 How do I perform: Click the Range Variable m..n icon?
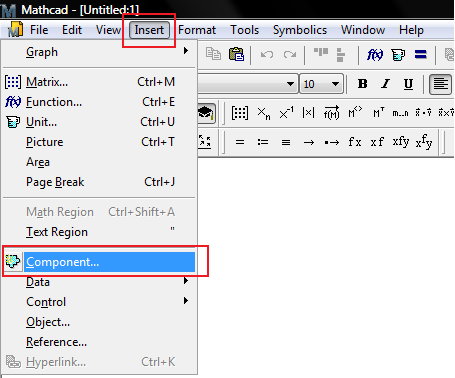400,113
